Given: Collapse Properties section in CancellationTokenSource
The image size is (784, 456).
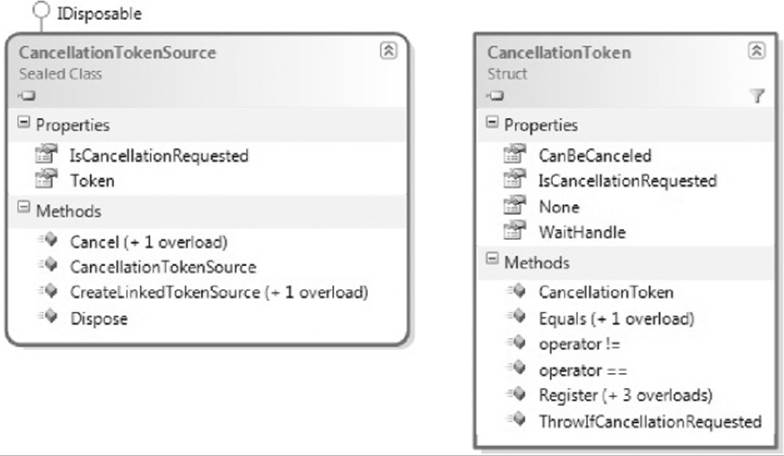Looking at the screenshot, I should (x=24, y=122).
